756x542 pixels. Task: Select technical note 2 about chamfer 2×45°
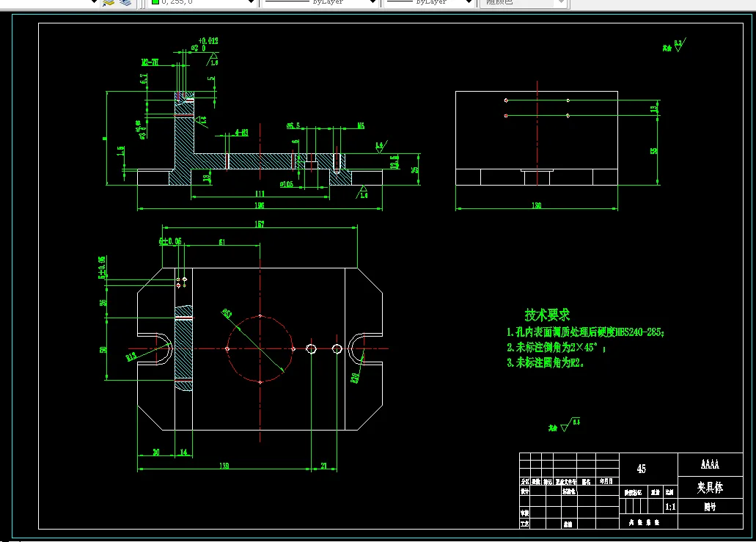click(556, 347)
